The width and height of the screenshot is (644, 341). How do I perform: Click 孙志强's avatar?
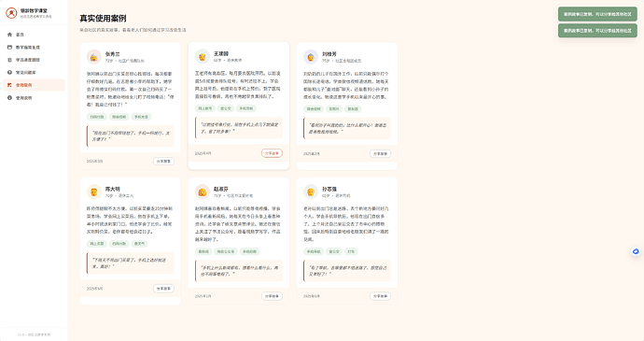point(311,192)
